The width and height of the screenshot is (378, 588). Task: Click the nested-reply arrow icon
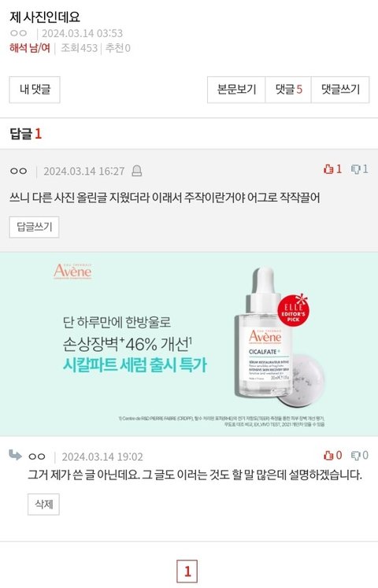[x=15, y=455]
